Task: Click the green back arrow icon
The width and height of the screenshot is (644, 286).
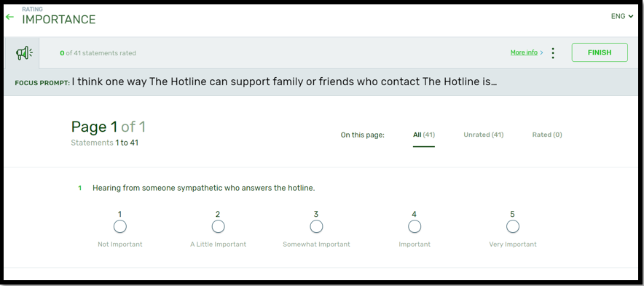Action: point(9,17)
